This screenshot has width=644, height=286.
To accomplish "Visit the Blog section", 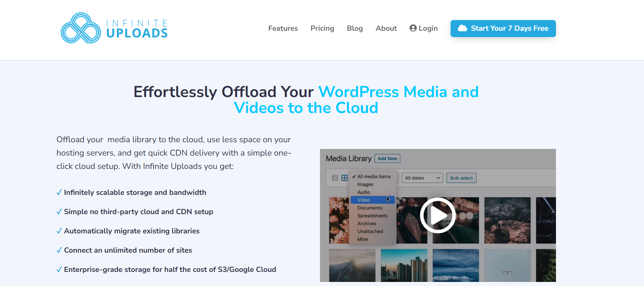I will click(355, 29).
